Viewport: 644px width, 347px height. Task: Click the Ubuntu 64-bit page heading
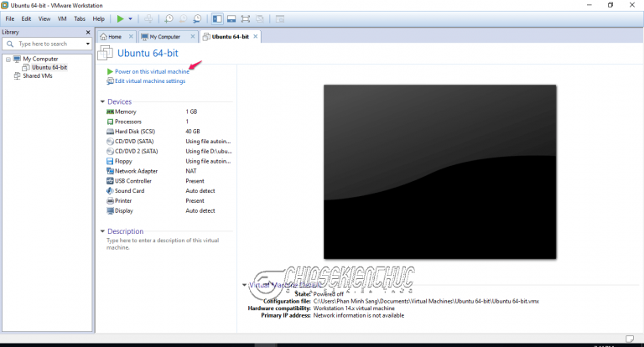(148, 53)
